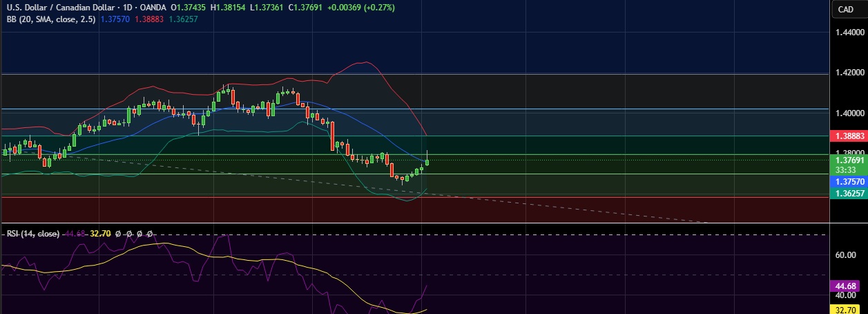Click the yellow 32.70 RSI scale label
Viewport: 868px width, 314px height.
coord(845,310)
